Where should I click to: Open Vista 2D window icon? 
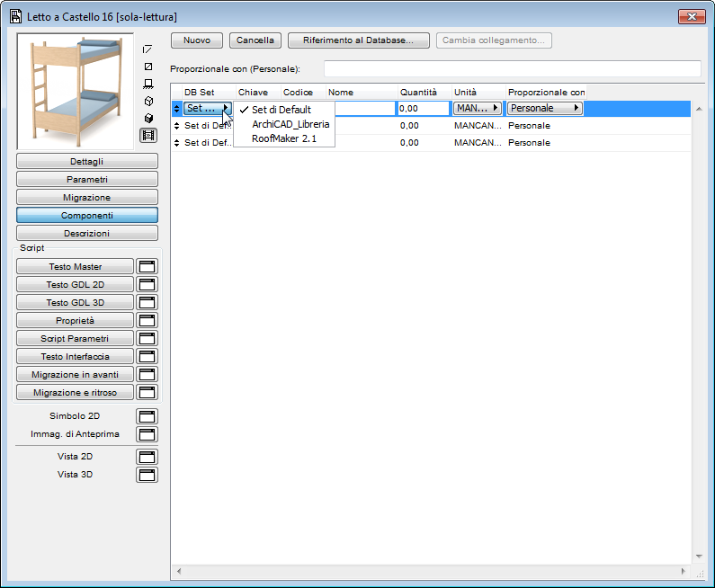coord(147,457)
